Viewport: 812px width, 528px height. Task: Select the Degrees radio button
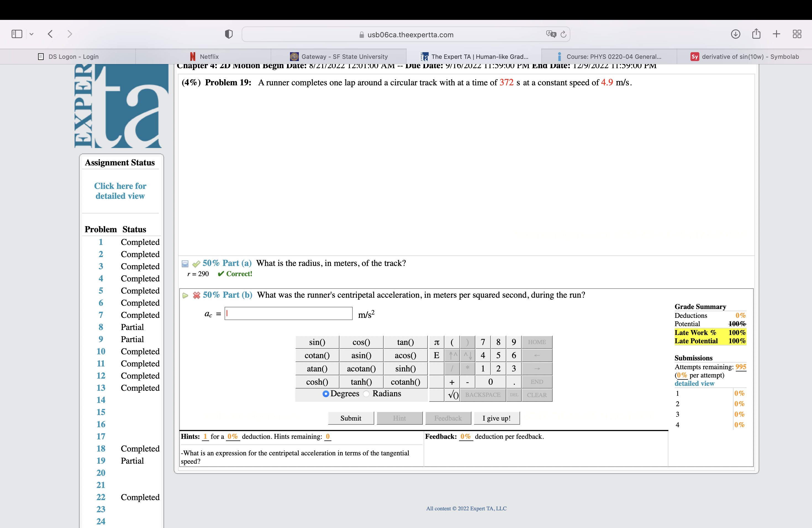pyautogui.click(x=326, y=394)
